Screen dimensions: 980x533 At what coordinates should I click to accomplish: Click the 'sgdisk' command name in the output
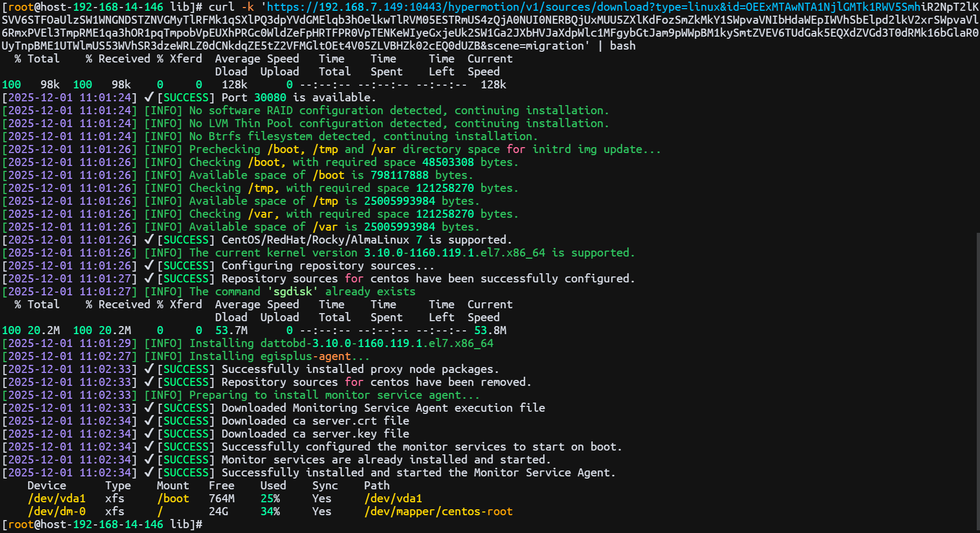tap(292, 292)
